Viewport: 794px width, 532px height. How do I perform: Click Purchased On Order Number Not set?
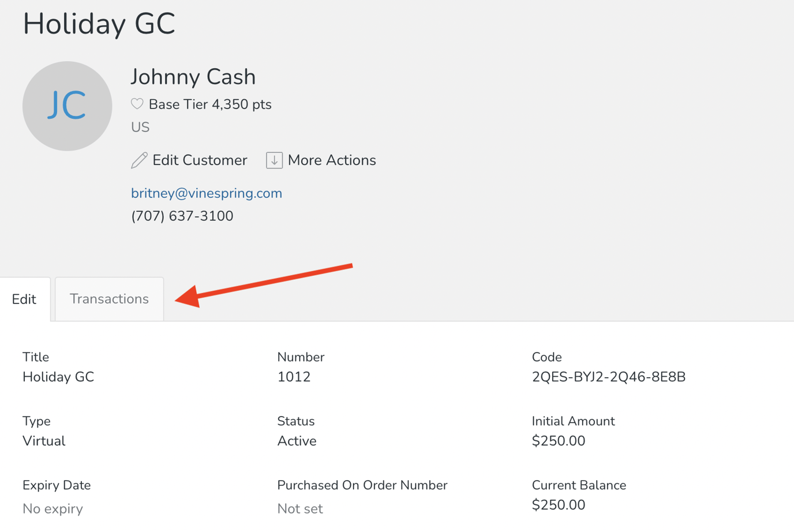(300, 508)
